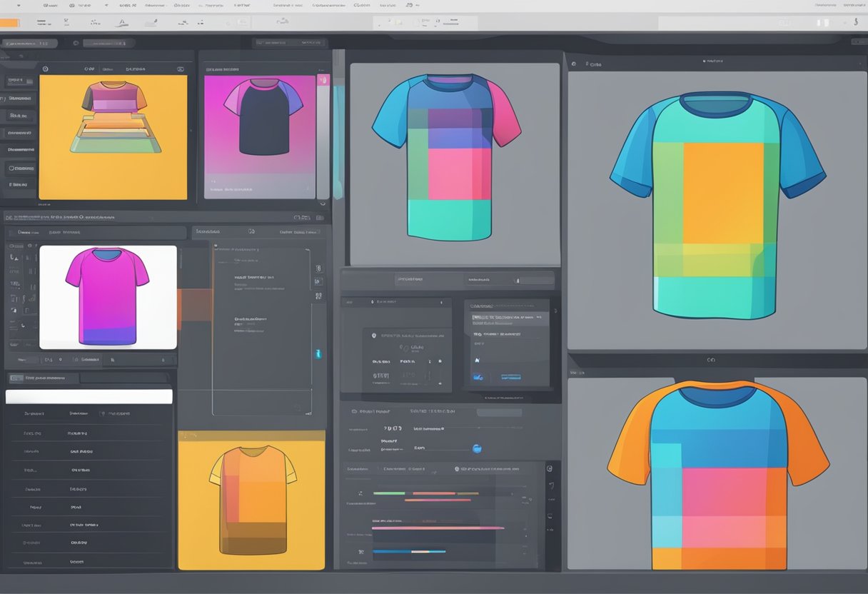Expand the chevron right of the properties dialog
The height and width of the screenshot is (594, 868).
(x=556, y=311)
